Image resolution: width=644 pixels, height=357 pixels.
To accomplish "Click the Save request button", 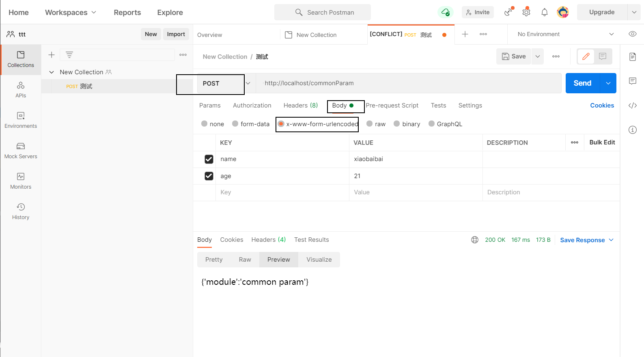I will [x=514, y=56].
